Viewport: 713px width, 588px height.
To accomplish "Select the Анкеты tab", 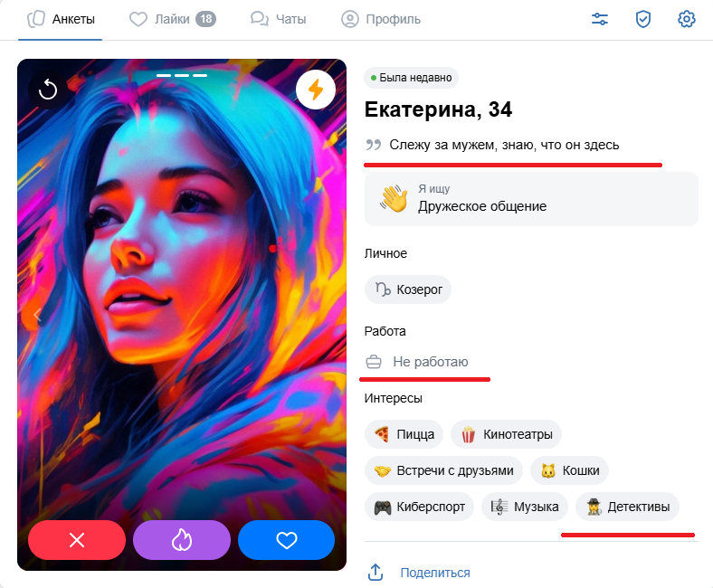I will tap(61, 19).
